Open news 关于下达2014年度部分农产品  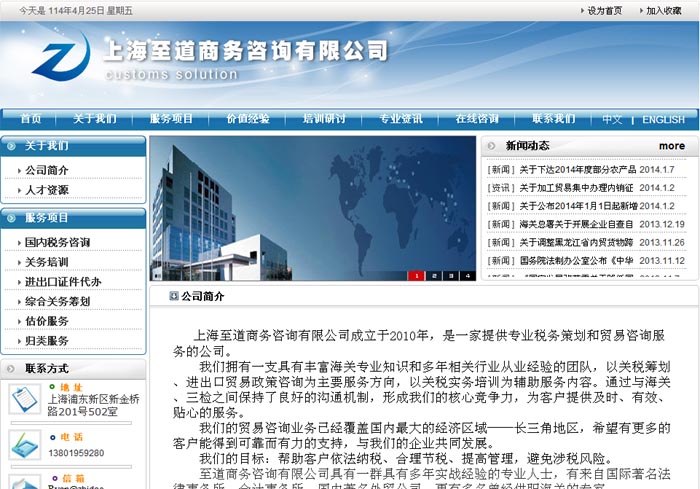pos(578,170)
